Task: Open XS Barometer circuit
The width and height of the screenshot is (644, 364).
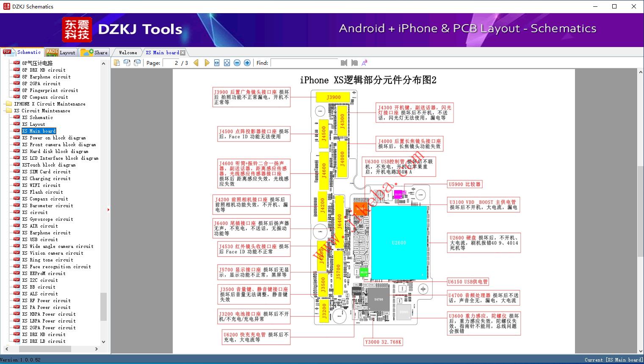Action: click(x=48, y=206)
